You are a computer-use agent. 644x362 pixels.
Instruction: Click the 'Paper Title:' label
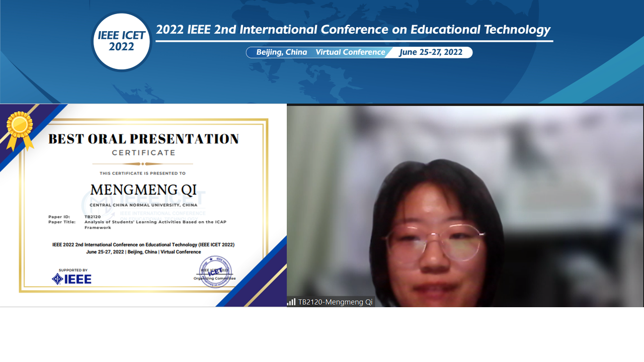(62, 222)
